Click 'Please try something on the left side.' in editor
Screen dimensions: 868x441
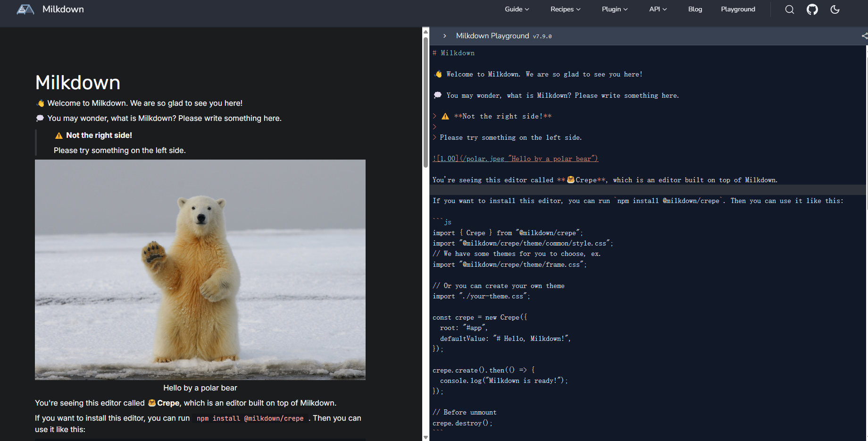click(x=120, y=150)
